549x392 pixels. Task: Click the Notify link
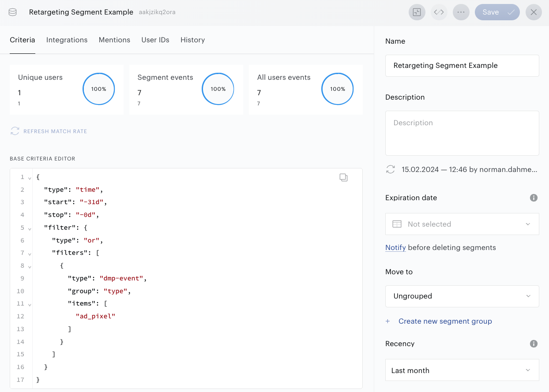395,247
